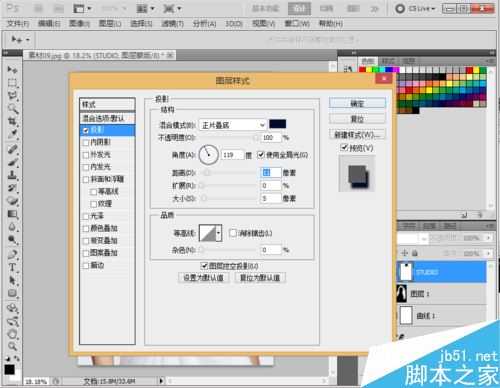Select the STUDIO layer thumbnail in Layers panel

(x=405, y=272)
